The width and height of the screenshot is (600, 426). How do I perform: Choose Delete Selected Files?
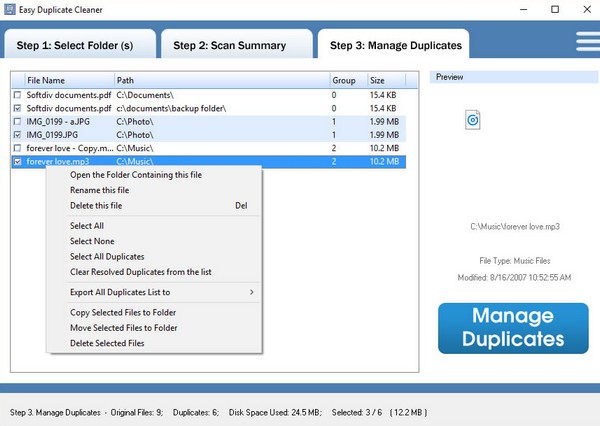tap(154, 343)
